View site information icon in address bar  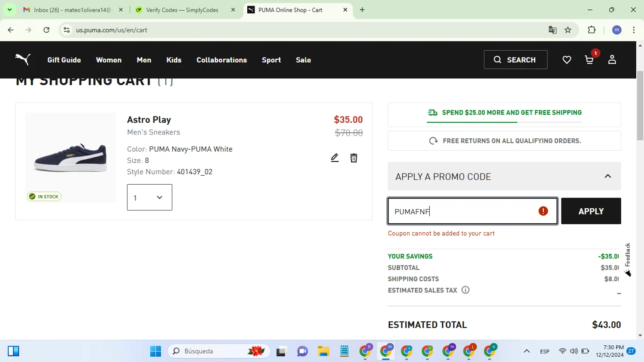click(x=67, y=30)
